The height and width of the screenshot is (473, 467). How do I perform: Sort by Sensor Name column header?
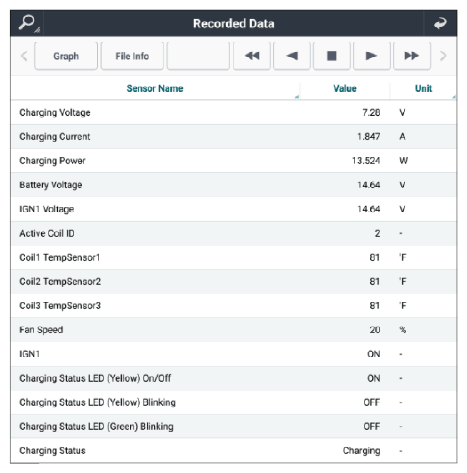[155, 89]
